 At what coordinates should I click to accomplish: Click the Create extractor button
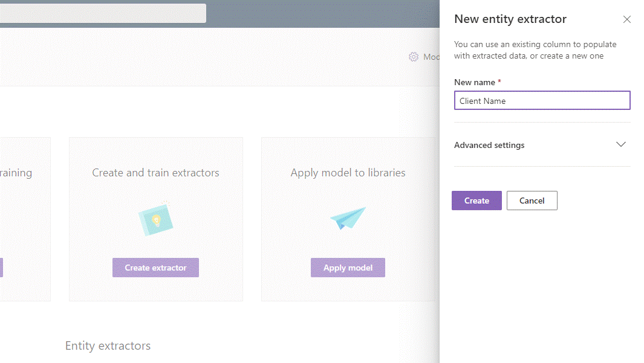pyautogui.click(x=155, y=268)
